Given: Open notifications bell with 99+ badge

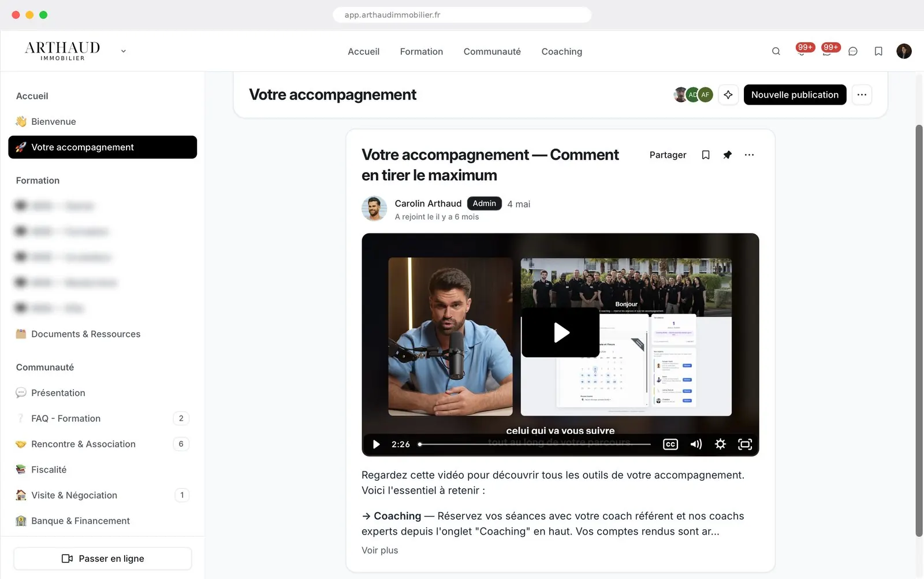Looking at the screenshot, I should [802, 51].
